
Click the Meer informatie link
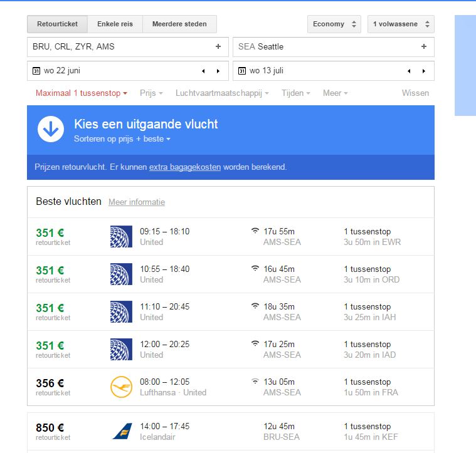[137, 202]
